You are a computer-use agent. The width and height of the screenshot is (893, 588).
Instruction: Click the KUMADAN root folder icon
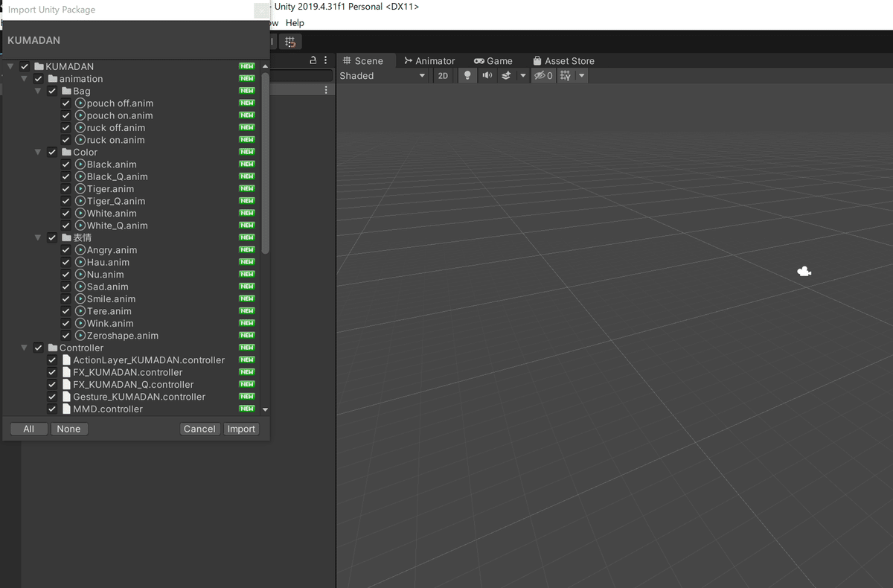tap(39, 66)
